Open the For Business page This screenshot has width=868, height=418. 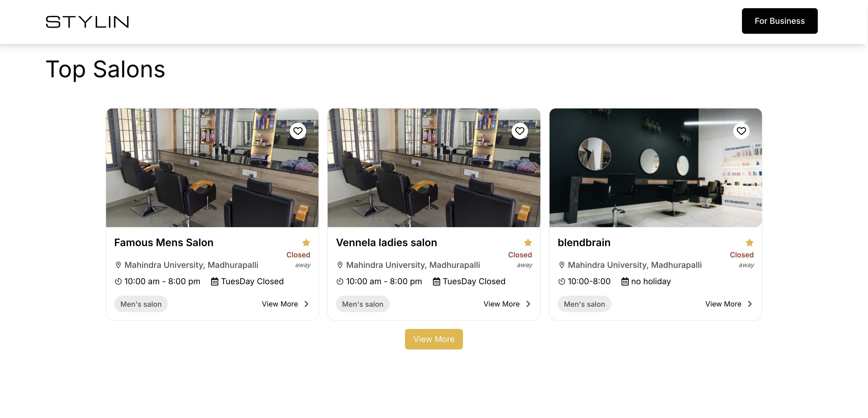779,21
